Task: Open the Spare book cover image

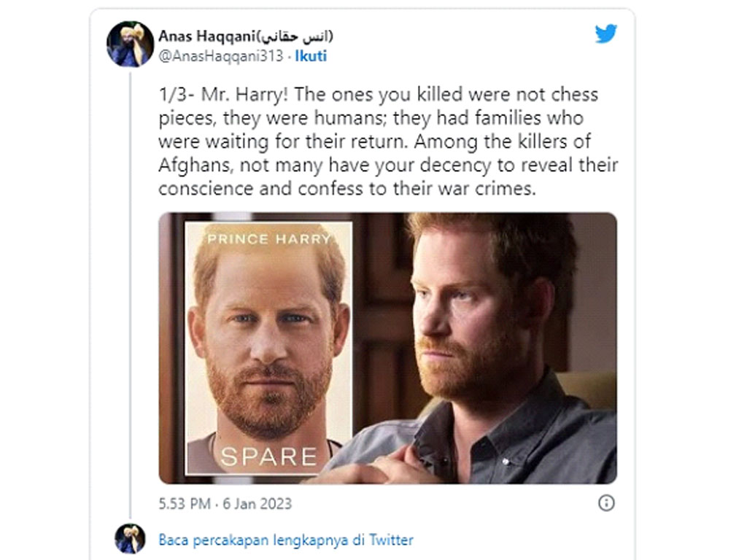Action: [268, 348]
